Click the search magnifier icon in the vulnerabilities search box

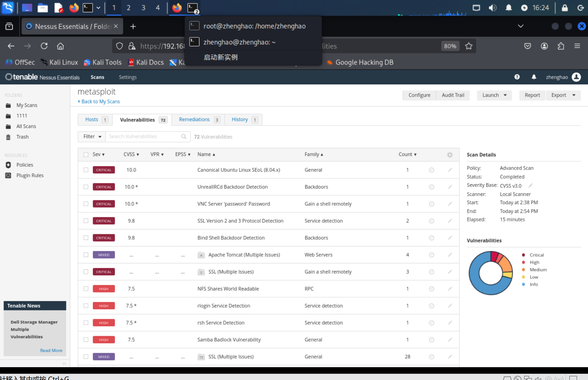tap(184, 136)
